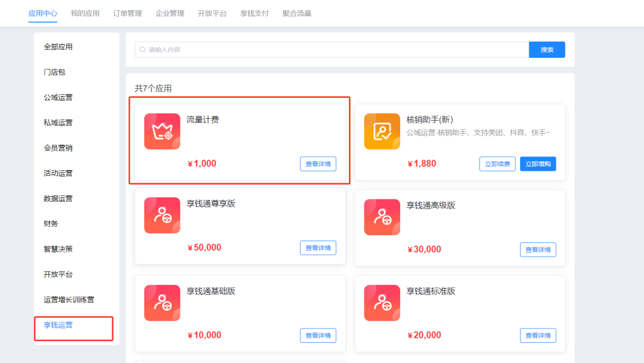Open the 应用中心 tab
The width and height of the screenshot is (644, 363).
[x=42, y=13]
